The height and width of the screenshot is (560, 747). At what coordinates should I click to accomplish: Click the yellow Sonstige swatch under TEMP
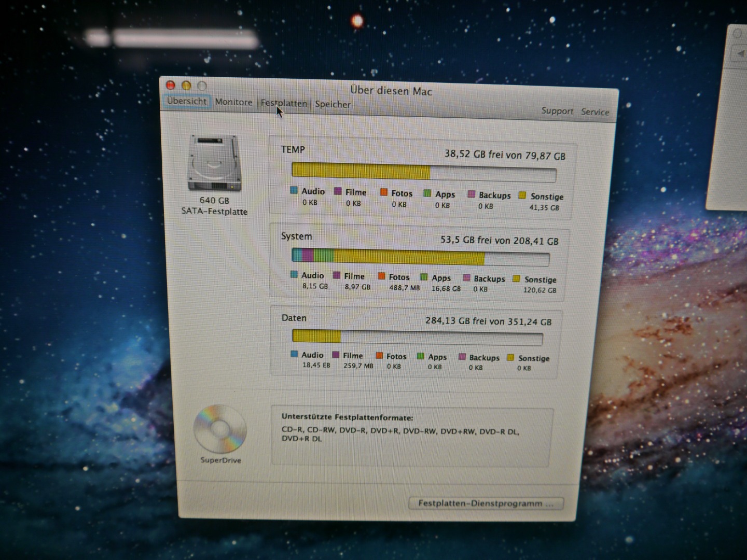522,195
